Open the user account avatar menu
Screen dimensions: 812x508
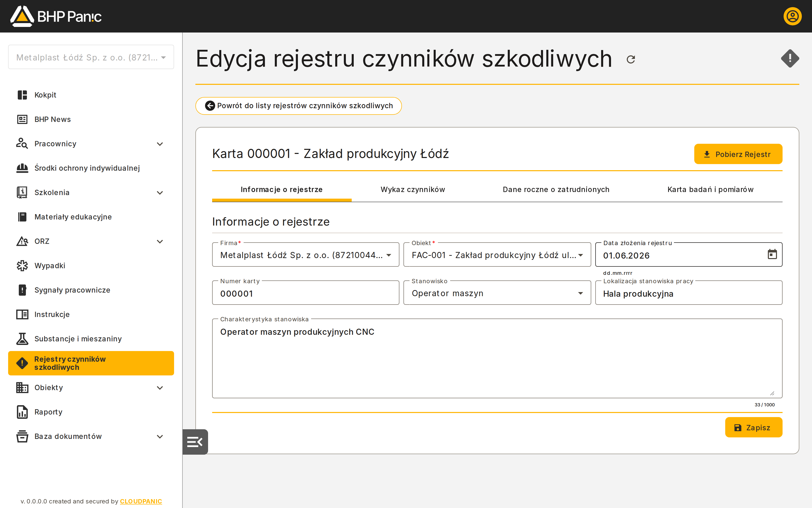tap(792, 16)
